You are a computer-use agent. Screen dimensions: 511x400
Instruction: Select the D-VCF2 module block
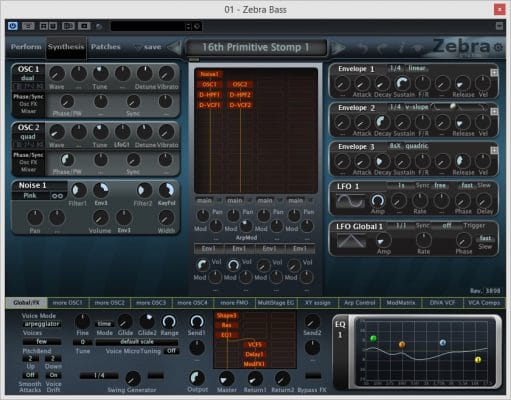(240, 105)
